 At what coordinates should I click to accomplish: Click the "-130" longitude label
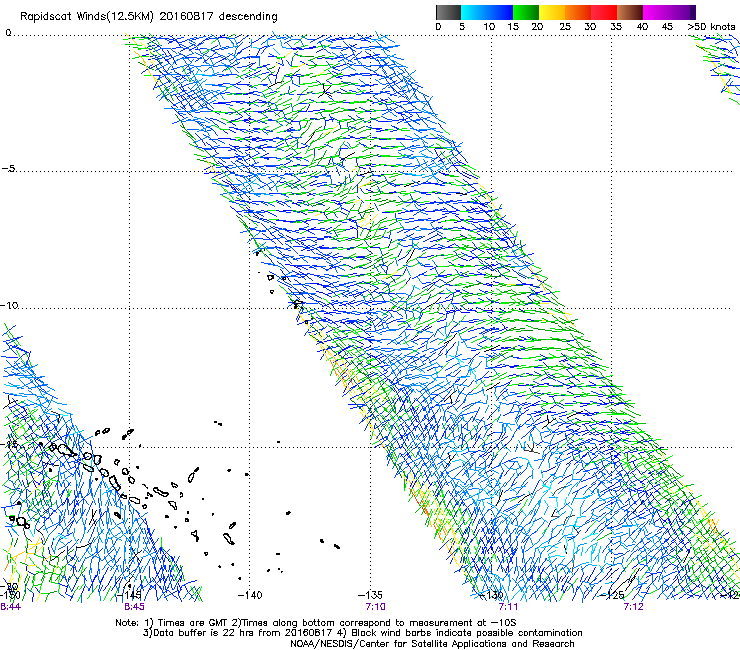coord(491,595)
